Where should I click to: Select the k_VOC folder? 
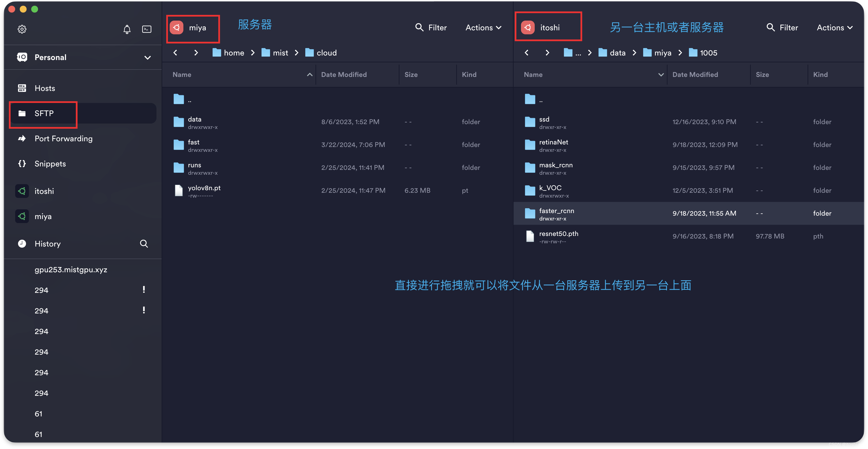coord(689,191)
